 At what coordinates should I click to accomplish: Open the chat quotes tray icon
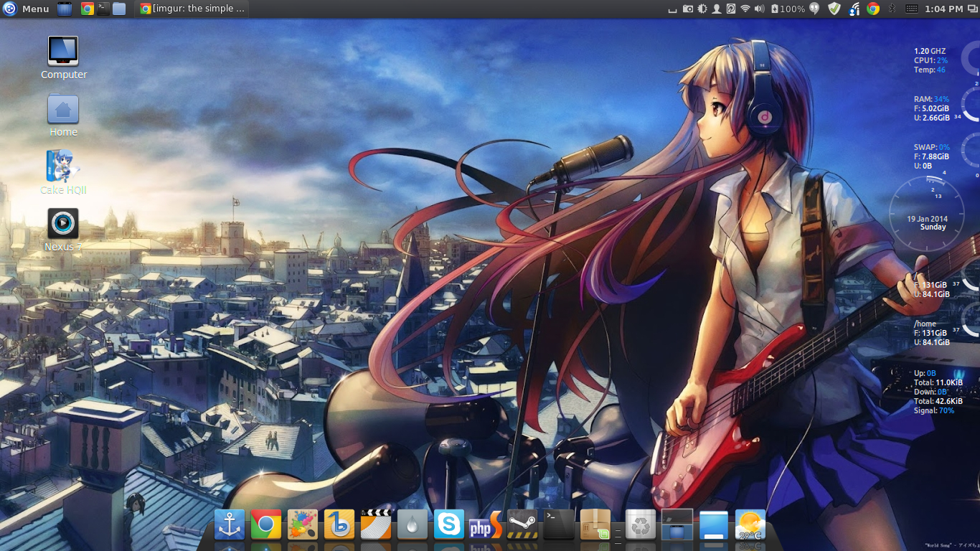coord(814,9)
